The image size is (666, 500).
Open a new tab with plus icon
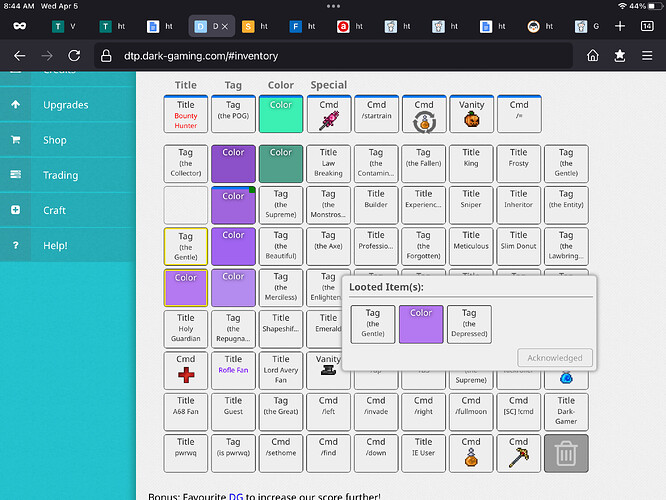pyautogui.click(x=620, y=26)
